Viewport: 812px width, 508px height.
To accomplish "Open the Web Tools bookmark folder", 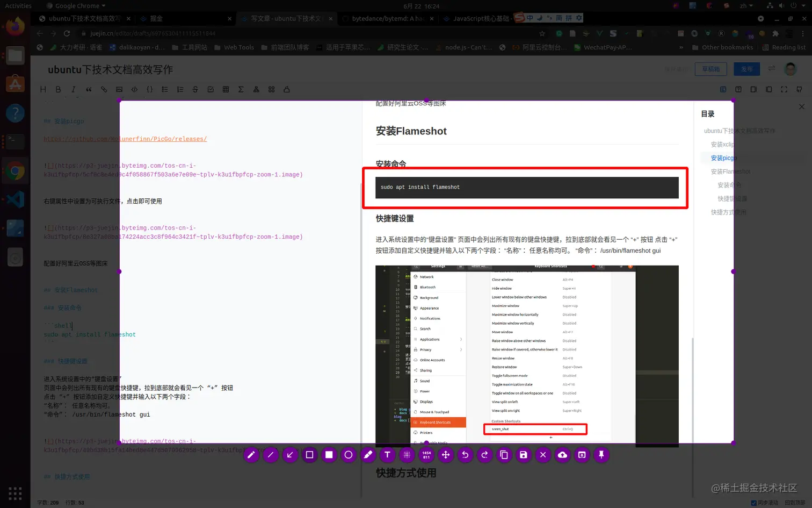I will [x=234, y=47].
